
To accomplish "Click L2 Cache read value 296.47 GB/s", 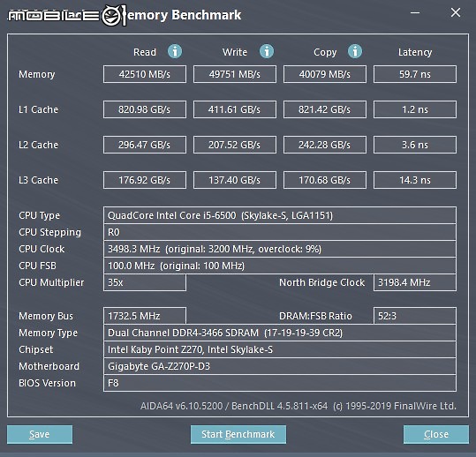I will coord(145,145).
